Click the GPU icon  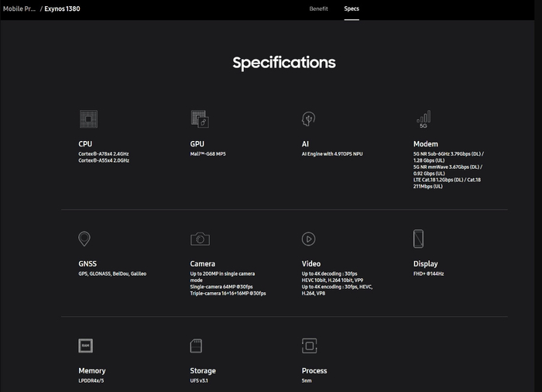pos(200,119)
